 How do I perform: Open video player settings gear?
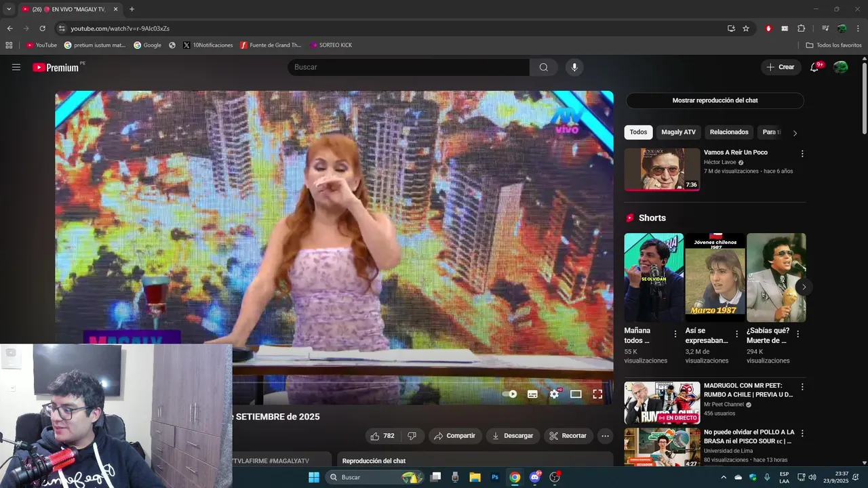click(x=554, y=394)
